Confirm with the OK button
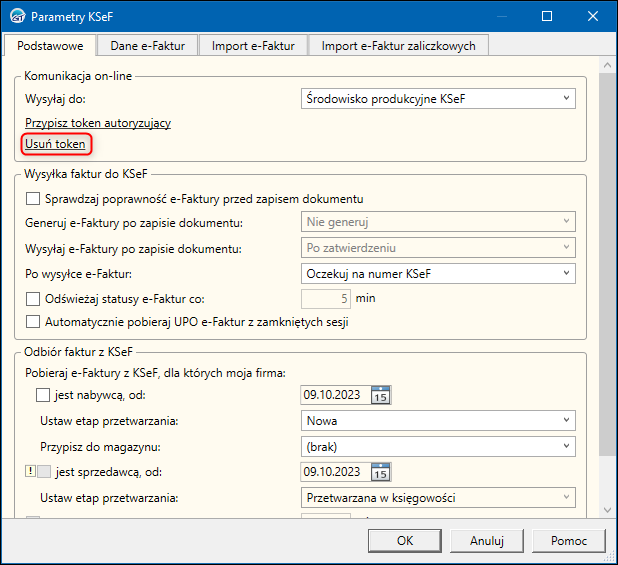The image size is (618, 565). point(405,541)
